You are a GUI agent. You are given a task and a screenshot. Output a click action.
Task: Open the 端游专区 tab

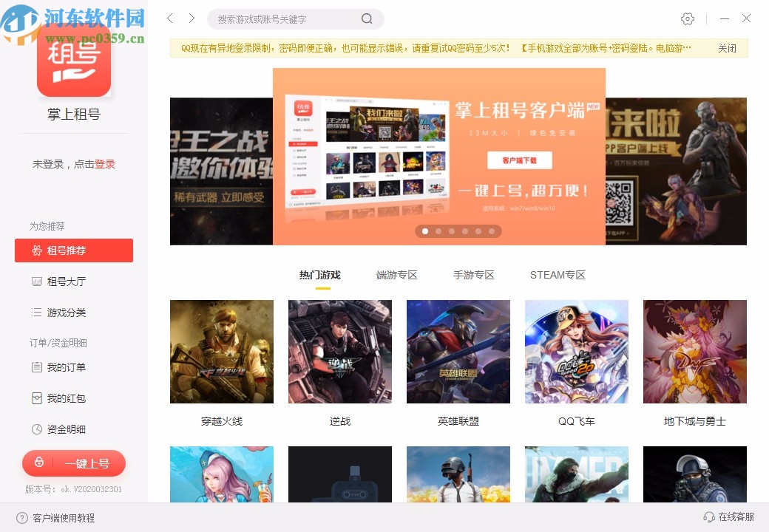tap(396, 274)
